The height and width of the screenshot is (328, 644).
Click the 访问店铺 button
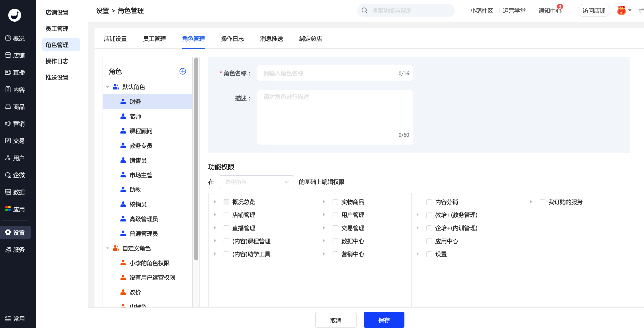click(x=594, y=11)
